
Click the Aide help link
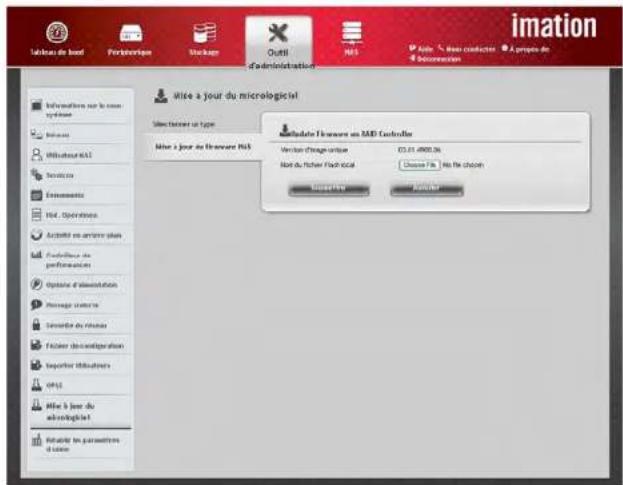pos(421,49)
